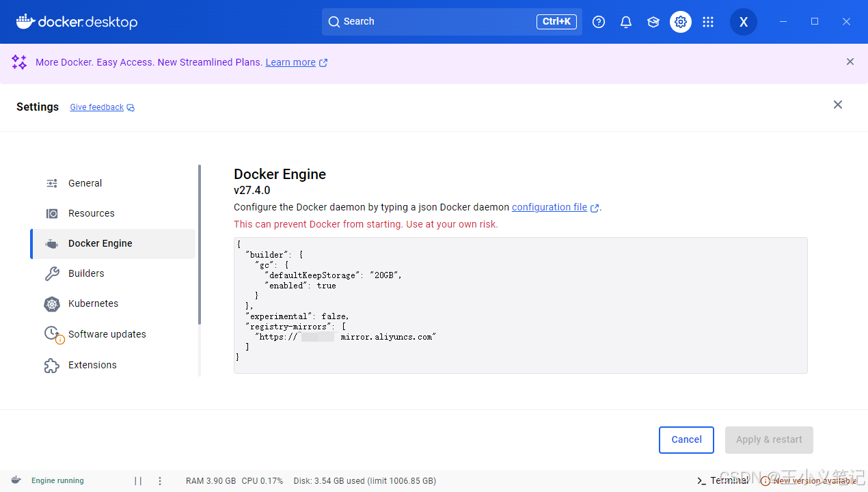Viewport: 868px width, 492px height.
Task: Close the Settings panel
Action: [838, 105]
